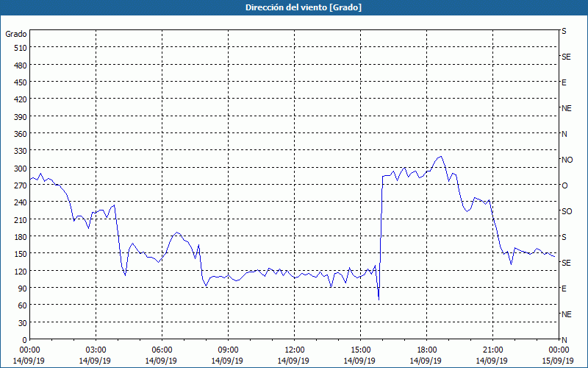Viewport: 588px width, 368px height.
Task: Select the 450 value on the degree axis
Action: (21, 82)
